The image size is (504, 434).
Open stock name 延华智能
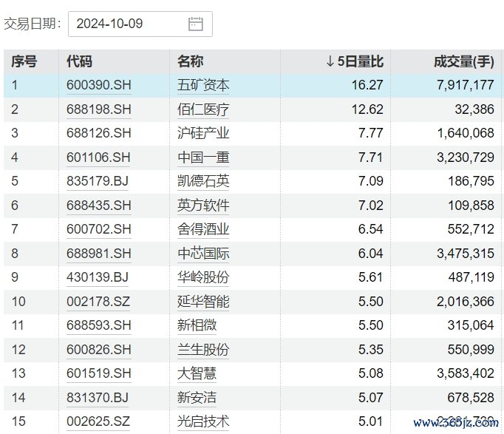pyautogui.click(x=203, y=301)
